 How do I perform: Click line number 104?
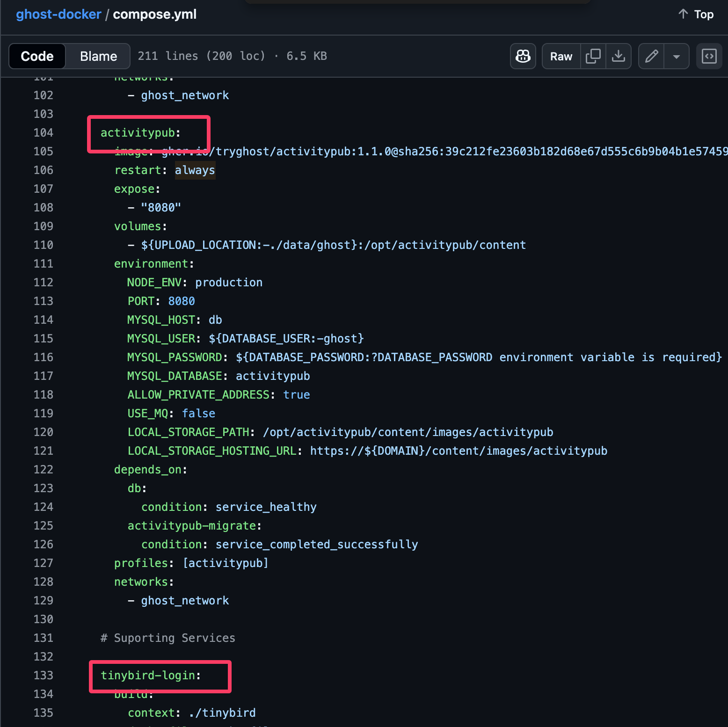[44, 133]
